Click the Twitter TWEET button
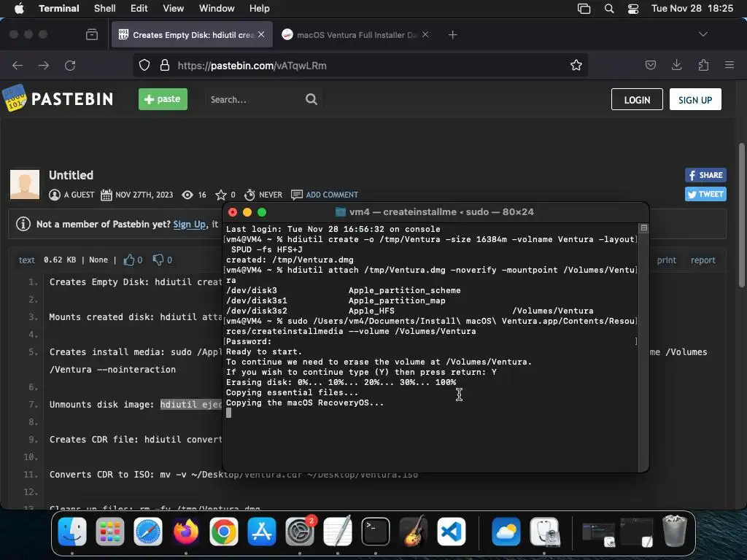 (705, 194)
